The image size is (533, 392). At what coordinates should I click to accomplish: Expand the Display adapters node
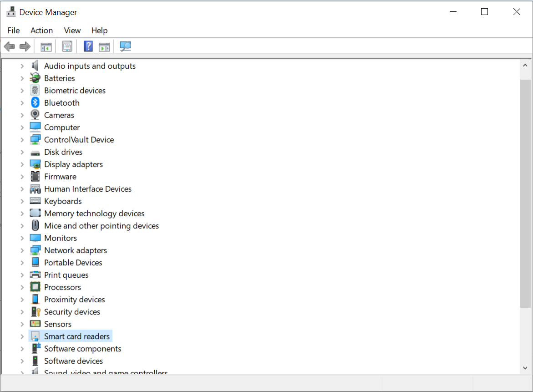(22, 164)
